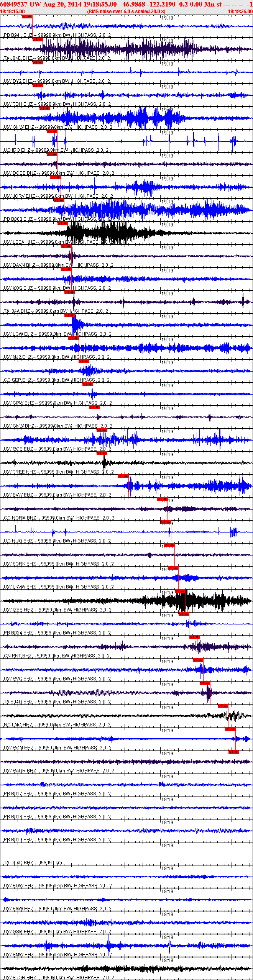The image size is (253, 980).
Task: Click the end time 19:19:26.00 label
Action: point(240,11)
